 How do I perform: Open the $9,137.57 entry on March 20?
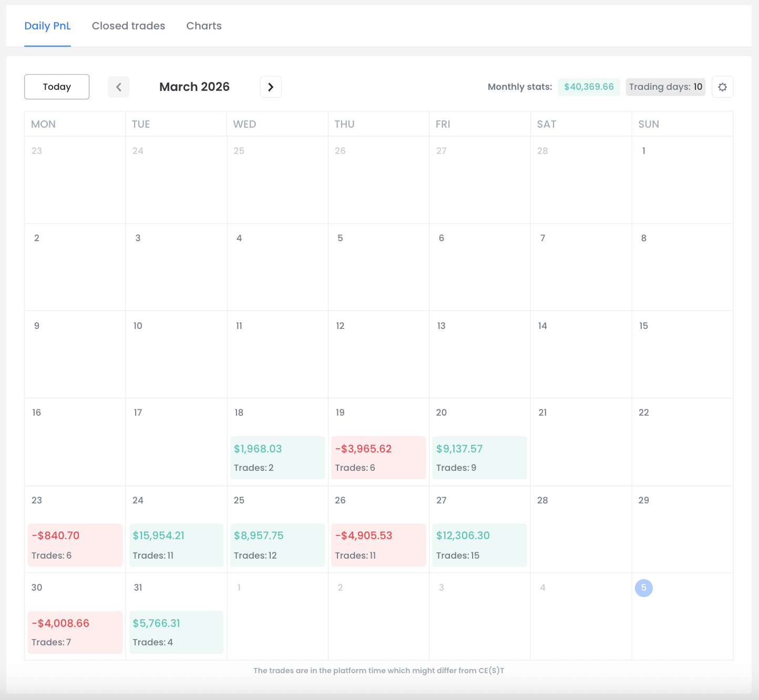[479, 457]
